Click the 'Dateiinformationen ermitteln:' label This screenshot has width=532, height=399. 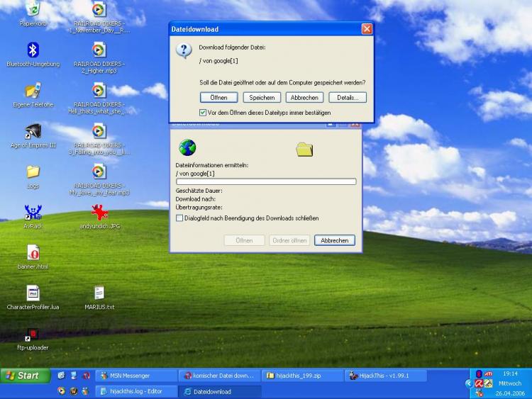pyautogui.click(x=212, y=165)
